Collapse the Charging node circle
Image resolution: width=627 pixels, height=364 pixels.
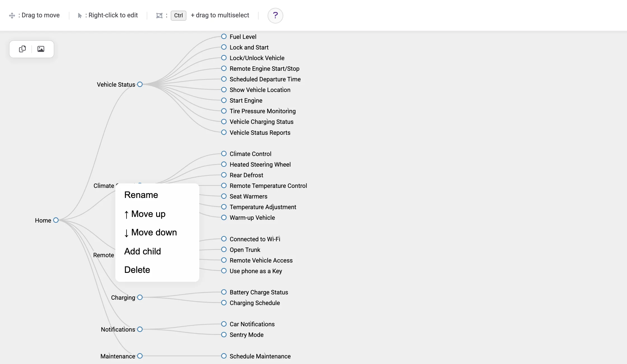140,297
